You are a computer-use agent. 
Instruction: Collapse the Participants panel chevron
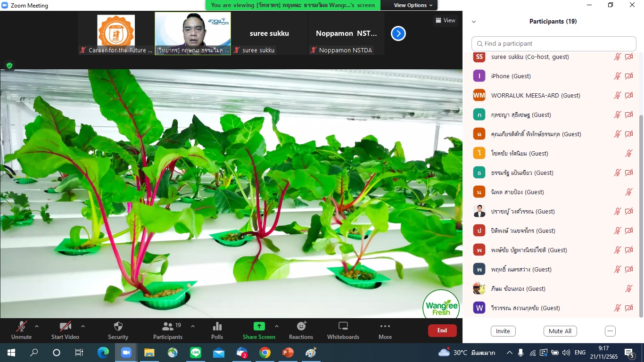point(474,22)
